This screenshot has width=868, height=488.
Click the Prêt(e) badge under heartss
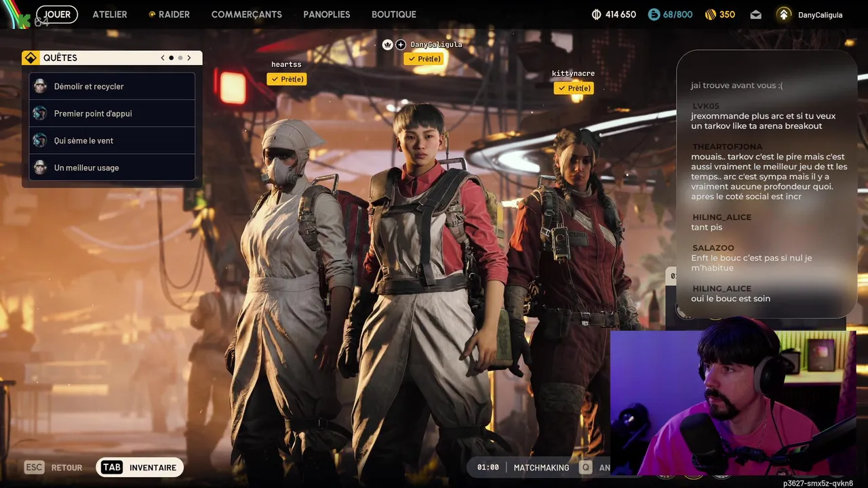coord(287,79)
